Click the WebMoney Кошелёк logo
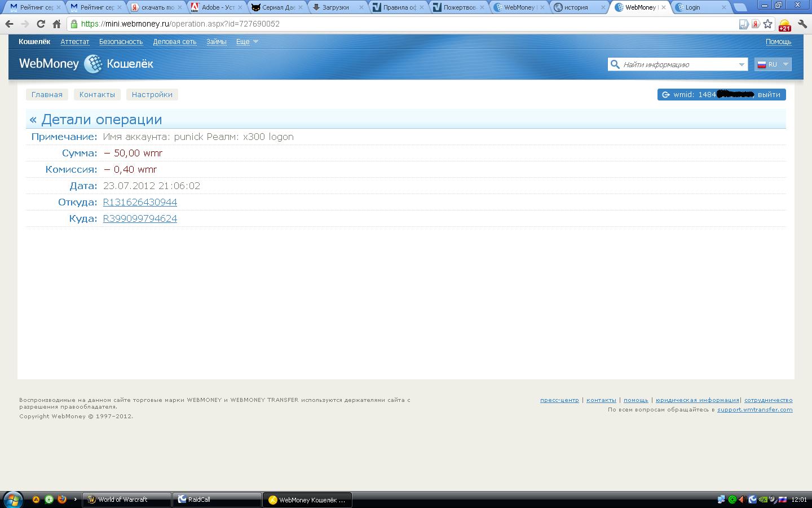This screenshot has width=812, height=508. pyautogui.click(x=86, y=64)
